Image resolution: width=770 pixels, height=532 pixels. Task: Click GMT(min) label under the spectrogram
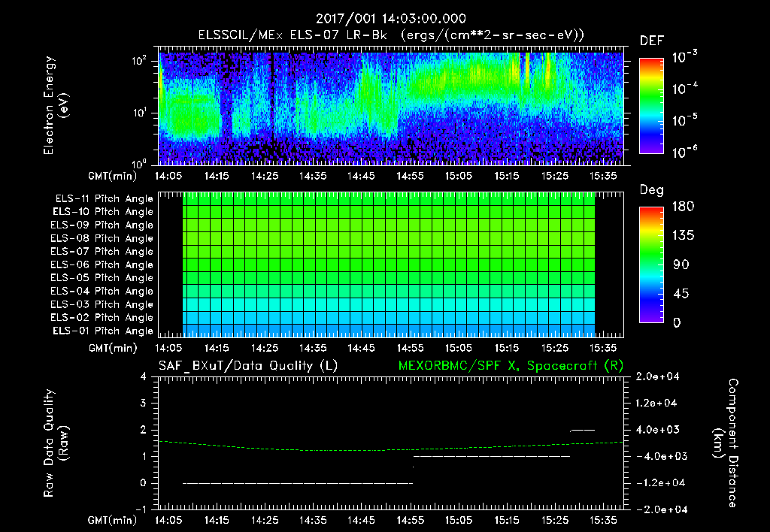tap(113, 176)
